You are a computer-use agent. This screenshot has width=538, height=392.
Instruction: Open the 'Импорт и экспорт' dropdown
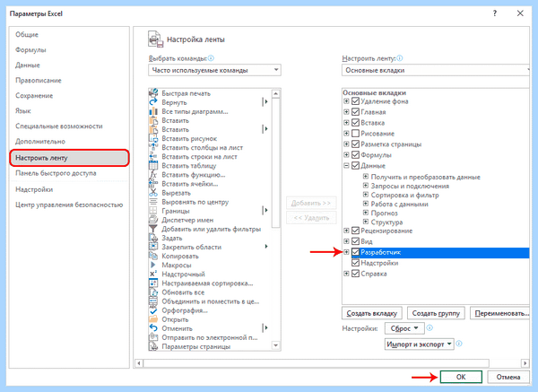(x=420, y=344)
